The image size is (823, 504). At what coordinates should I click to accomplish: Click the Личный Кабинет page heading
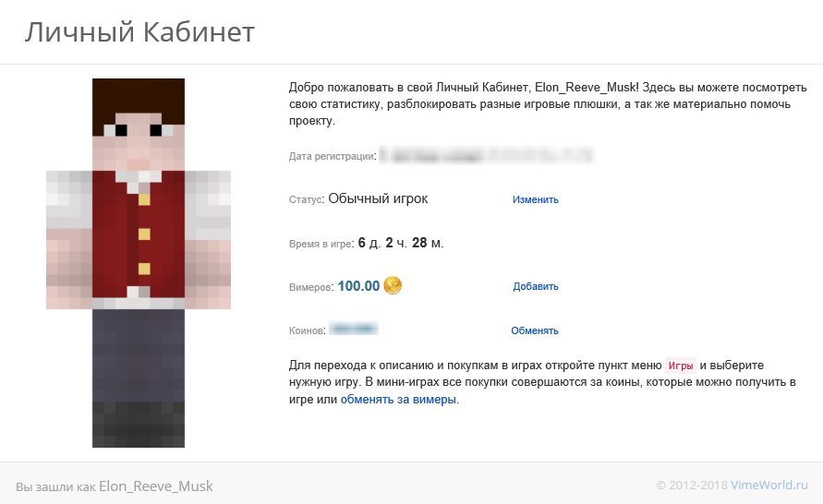coord(139,32)
